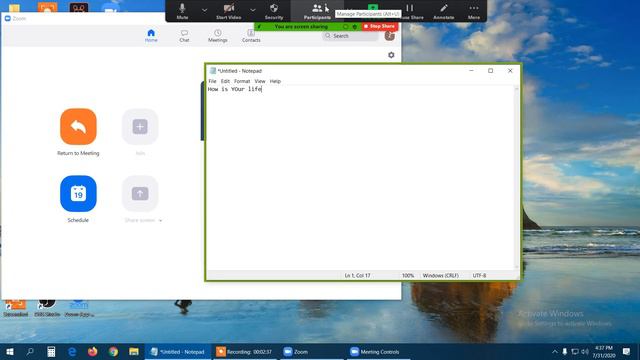Expand video options arrow beside Start Video
Image resolution: width=640 pixels, height=360 pixels.
(253, 10)
